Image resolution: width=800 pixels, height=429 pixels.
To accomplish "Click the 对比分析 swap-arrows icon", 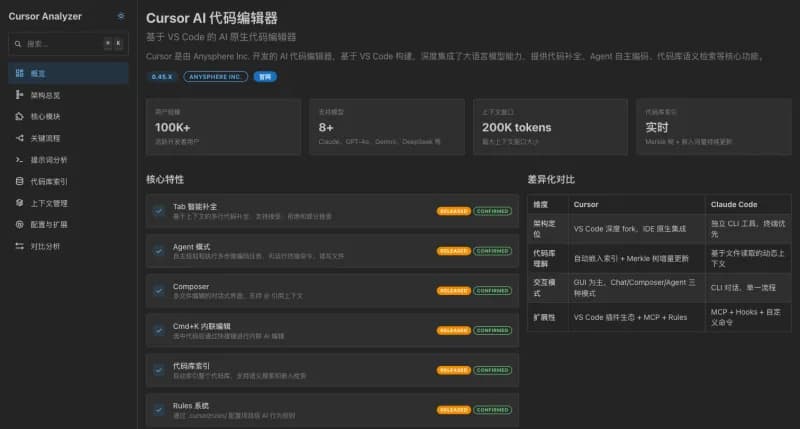I will click(19, 246).
